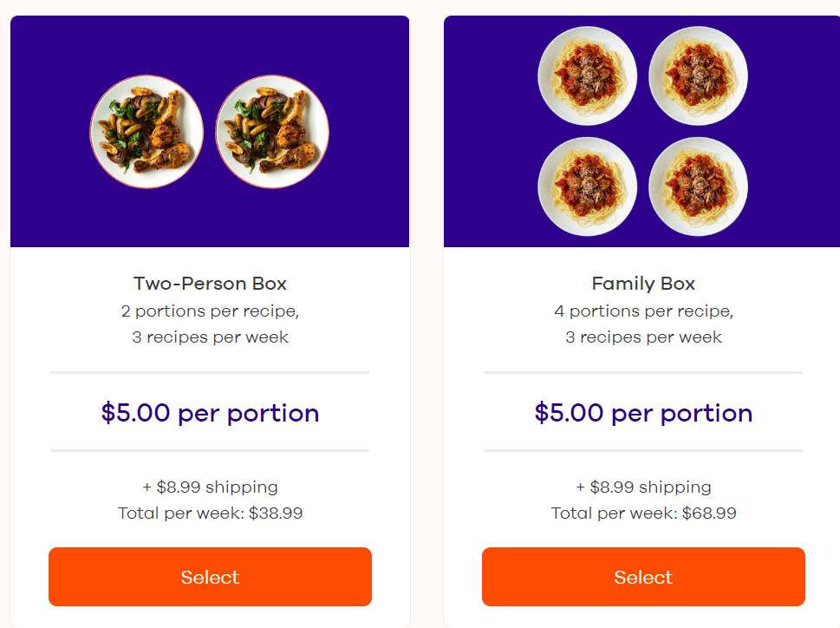840x628 pixels.
Task: Select the Family Box plan
Action: click(642, 576)
